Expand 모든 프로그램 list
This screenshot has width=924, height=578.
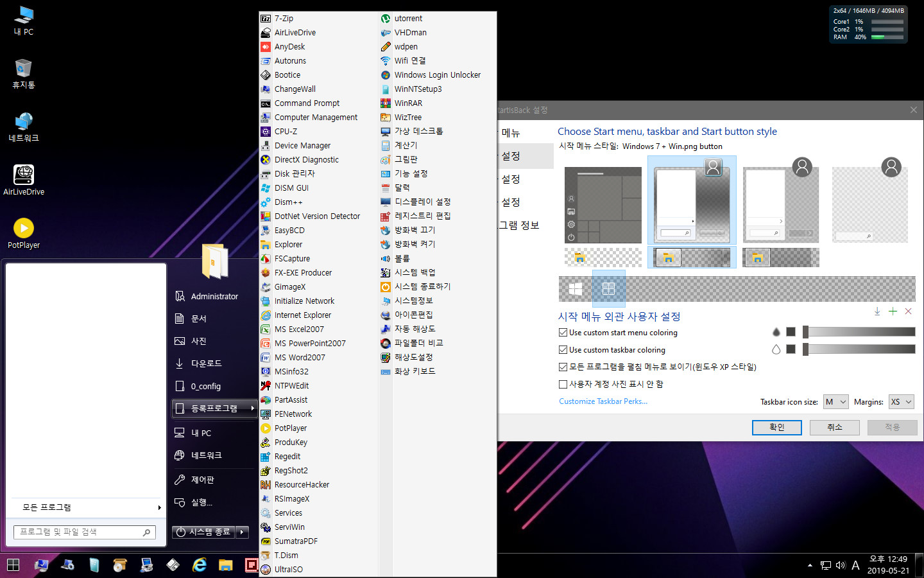pyautogui.click(x=87, y=507)
